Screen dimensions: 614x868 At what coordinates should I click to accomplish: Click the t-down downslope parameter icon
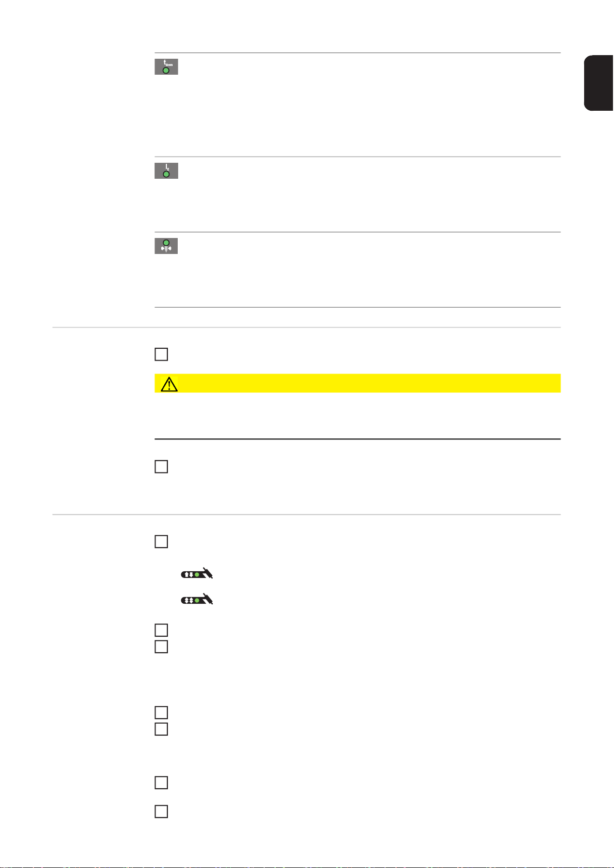click(166, 67)
